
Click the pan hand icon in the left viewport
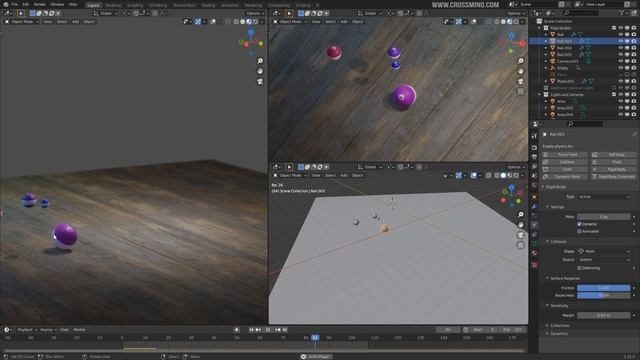tap(260, 71)
